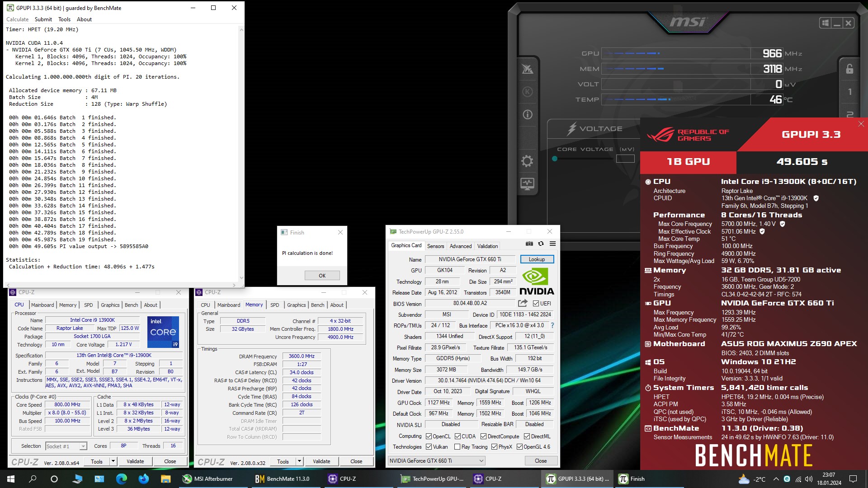Open the Submit menu in GPUPI

pos(43,19)
